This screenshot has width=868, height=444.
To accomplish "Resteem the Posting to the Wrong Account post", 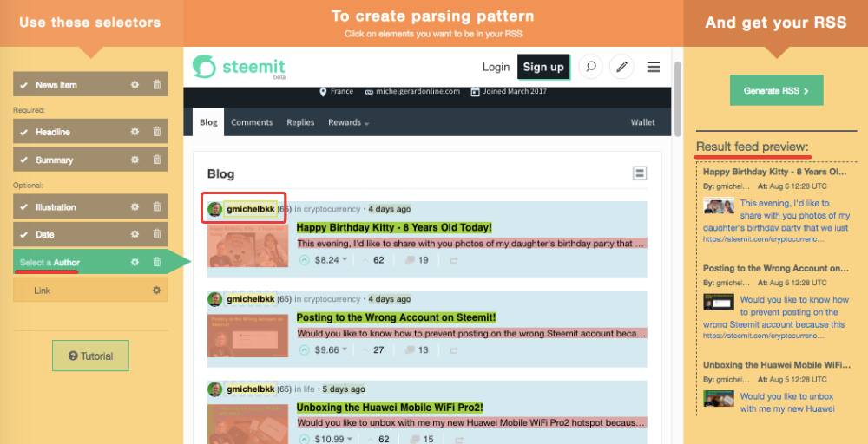I will pos(454,350).
